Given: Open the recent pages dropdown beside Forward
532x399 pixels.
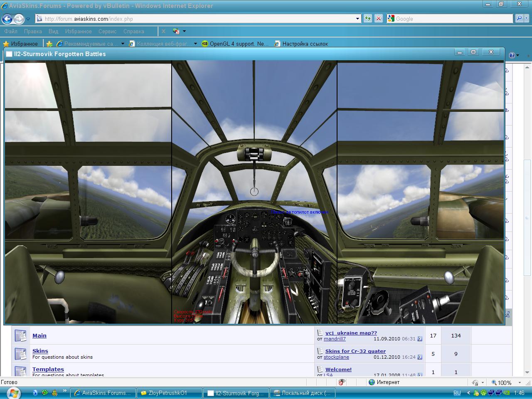Looking at the screenshot, I should coord(28,19).
